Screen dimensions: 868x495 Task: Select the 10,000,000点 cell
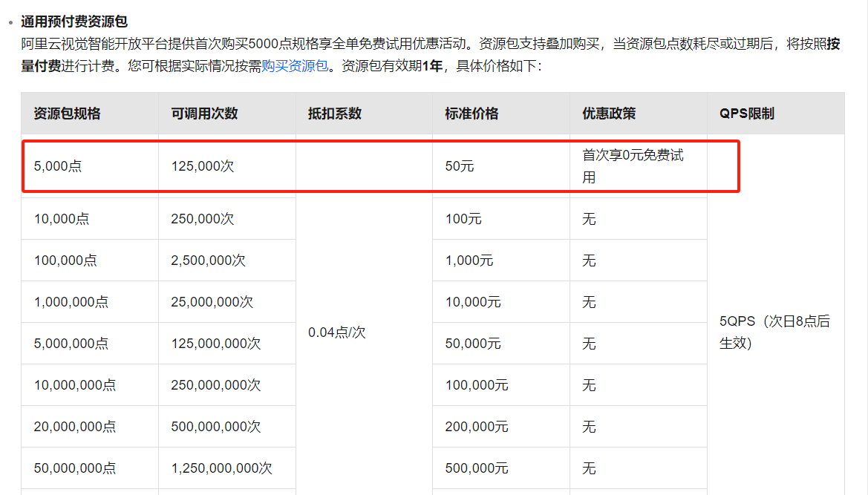[90, 384]
